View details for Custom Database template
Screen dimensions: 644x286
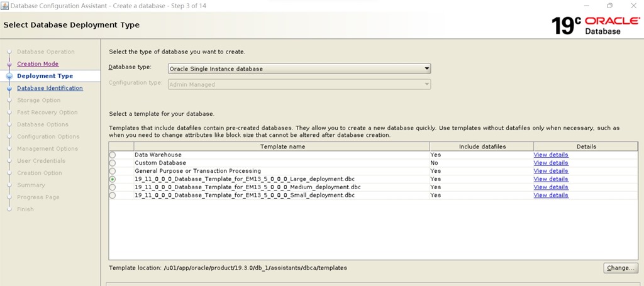click(551, 163)
